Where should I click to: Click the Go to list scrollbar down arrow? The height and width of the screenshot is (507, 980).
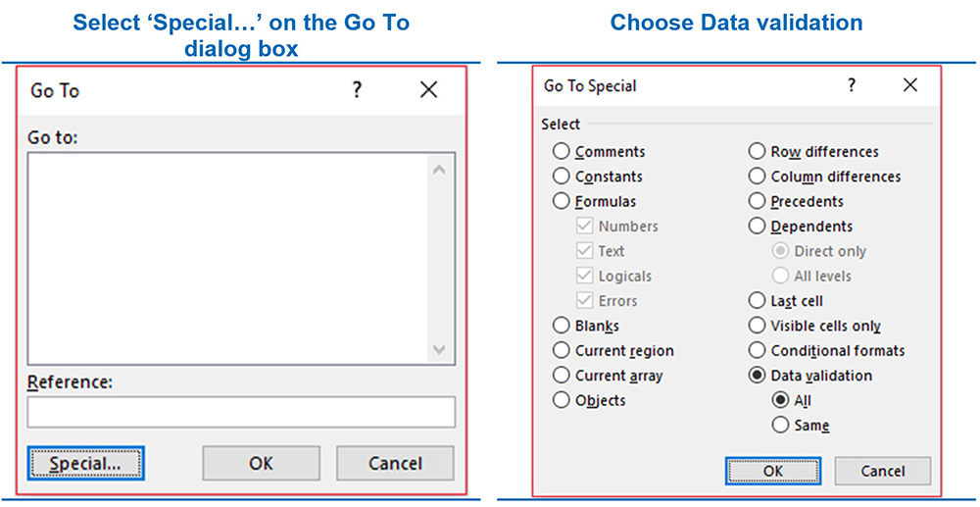tap(438, 350)
